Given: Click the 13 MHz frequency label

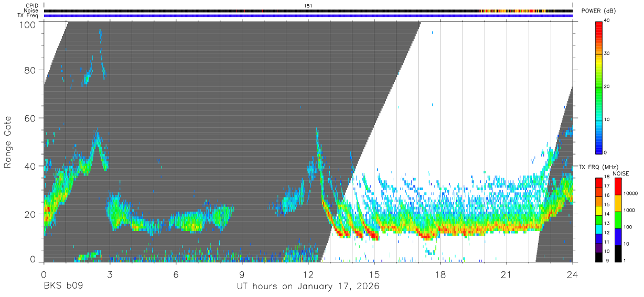Looking at the screenshot, I should pyautogui.click(x=607, y=224).
